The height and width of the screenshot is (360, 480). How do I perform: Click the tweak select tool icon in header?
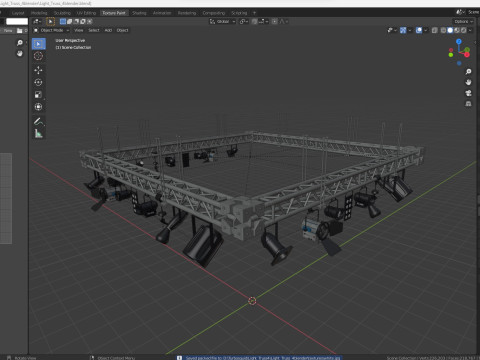(50, 22)
